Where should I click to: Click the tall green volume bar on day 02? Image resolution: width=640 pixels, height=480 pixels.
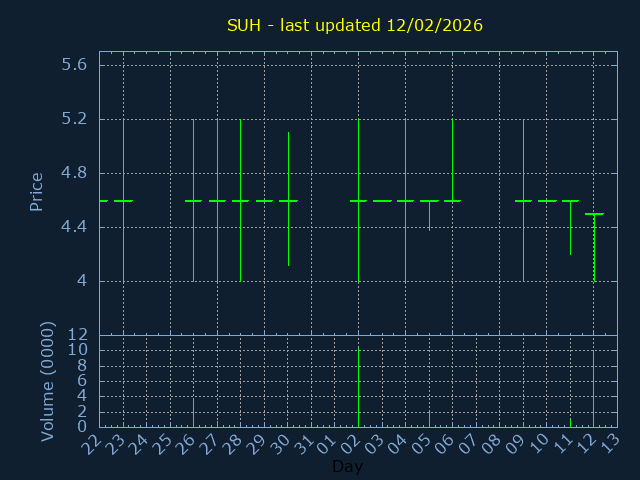[x=358, y=387]
